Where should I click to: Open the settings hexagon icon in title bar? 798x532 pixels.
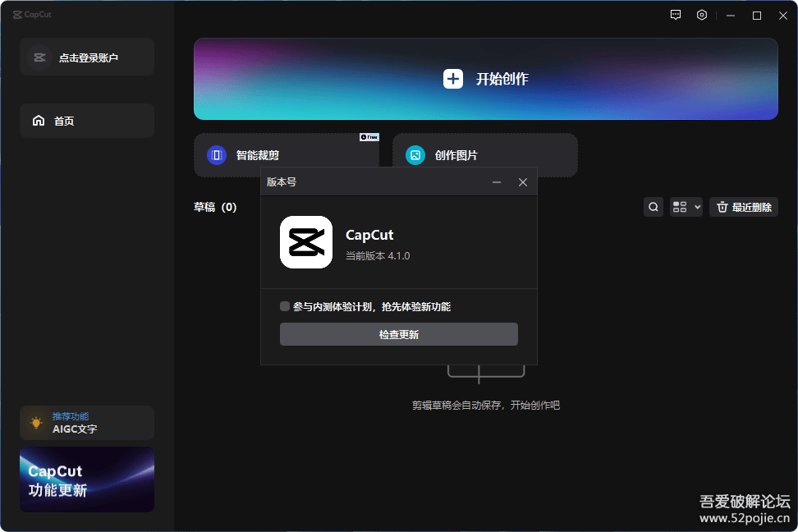(702, 15)
